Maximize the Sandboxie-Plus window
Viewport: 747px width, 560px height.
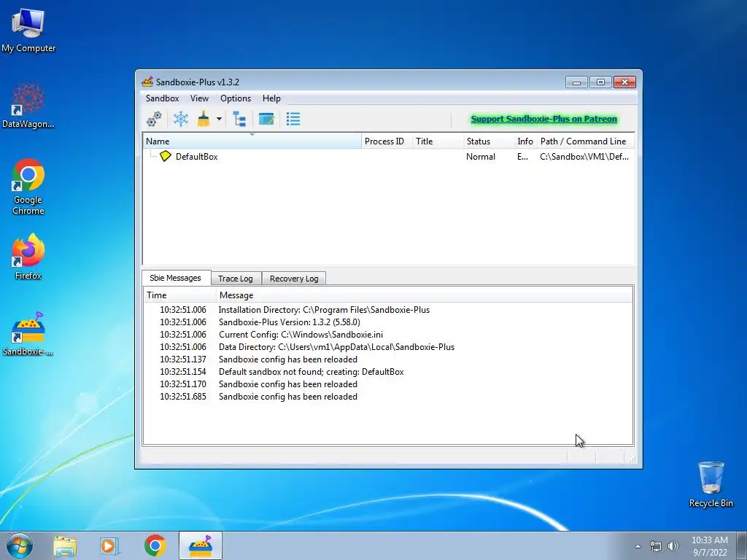[600, 82]
